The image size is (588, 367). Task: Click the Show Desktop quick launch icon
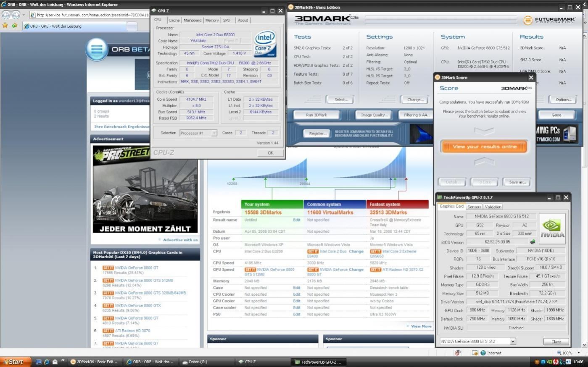38,362
